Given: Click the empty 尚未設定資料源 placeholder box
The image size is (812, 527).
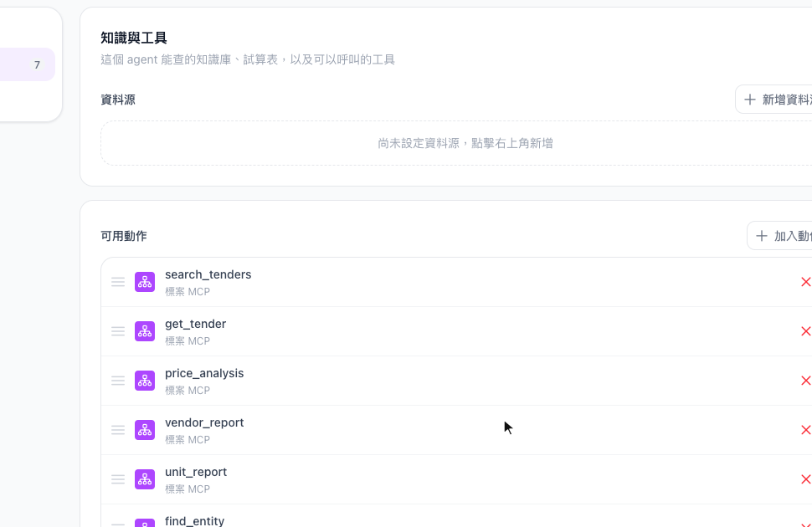Looking at the screenshot, I should click(x=456, y=143).
